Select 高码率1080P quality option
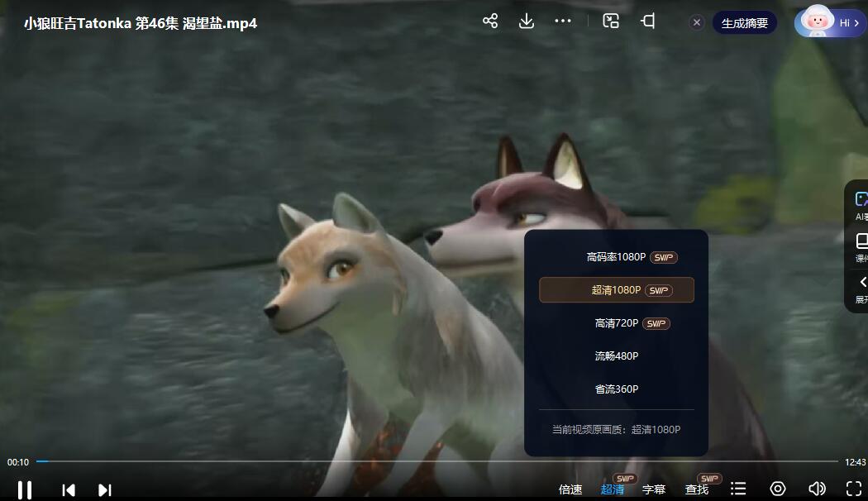Screen dimensions: 868x501 click(616, 257)
